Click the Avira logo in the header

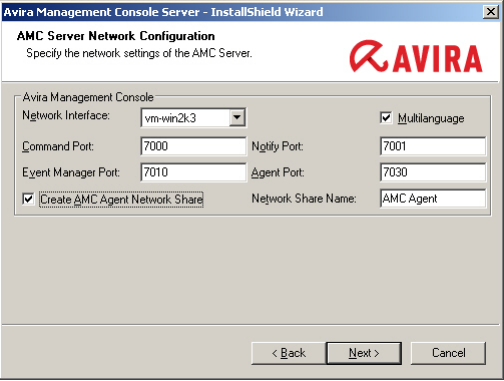416,56
